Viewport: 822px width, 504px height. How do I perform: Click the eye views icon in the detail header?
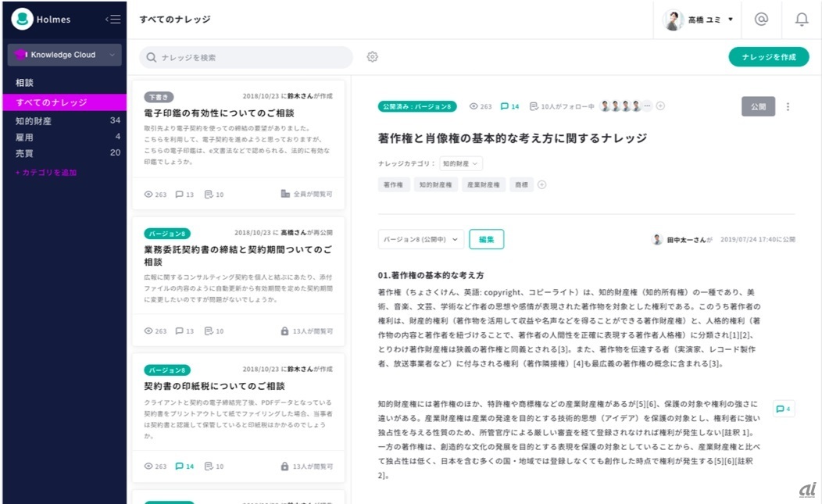pos(474,106)
